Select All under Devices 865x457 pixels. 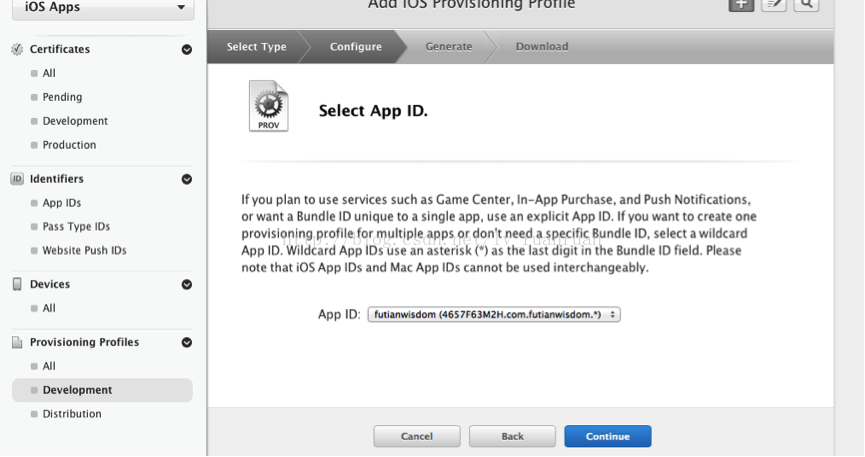pyautogui.click(x=49, y=308)
